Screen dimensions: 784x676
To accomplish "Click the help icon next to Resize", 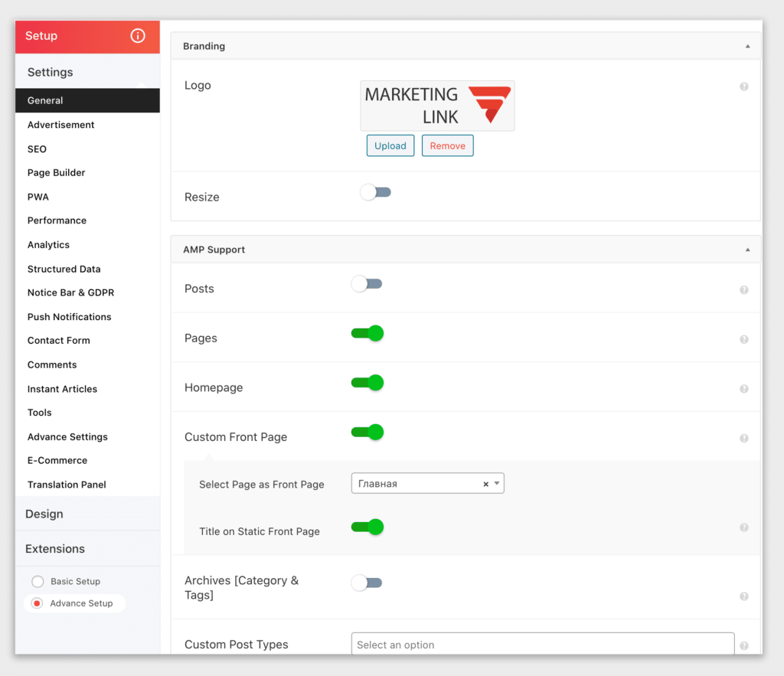I will (743, 198).
